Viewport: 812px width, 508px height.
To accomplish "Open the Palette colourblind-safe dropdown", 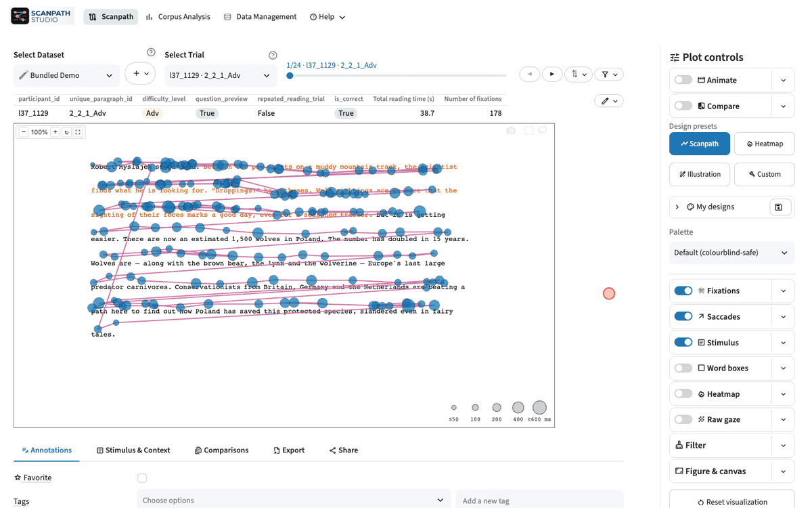I will point(731,253).
